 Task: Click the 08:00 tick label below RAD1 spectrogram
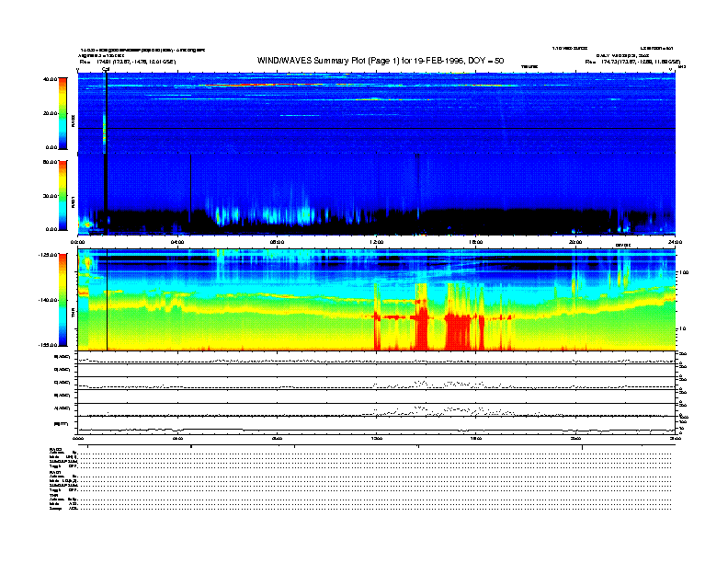278,242
